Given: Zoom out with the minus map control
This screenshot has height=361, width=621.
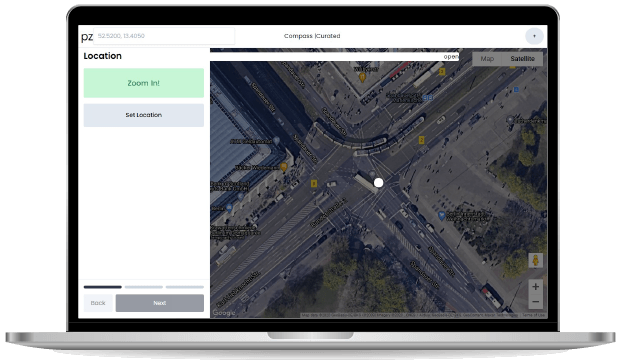Looking at the screenshot, I should (535, 302).
